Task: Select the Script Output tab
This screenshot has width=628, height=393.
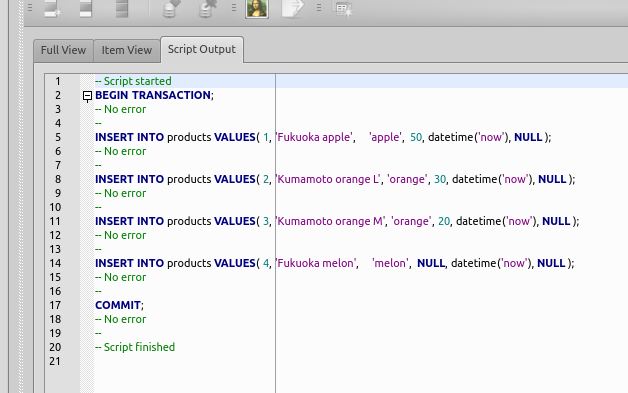Action: pos(202,49)
